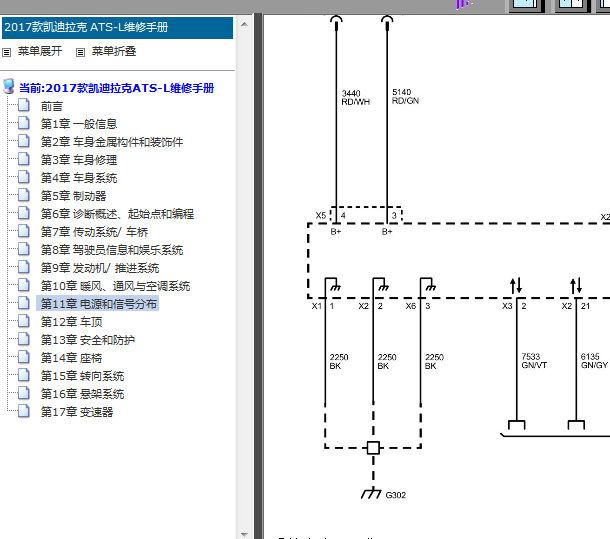
Task: Open the root node 当前:2017款凯迪拉克ATS-L维修手册
Action: pos(116,88)
